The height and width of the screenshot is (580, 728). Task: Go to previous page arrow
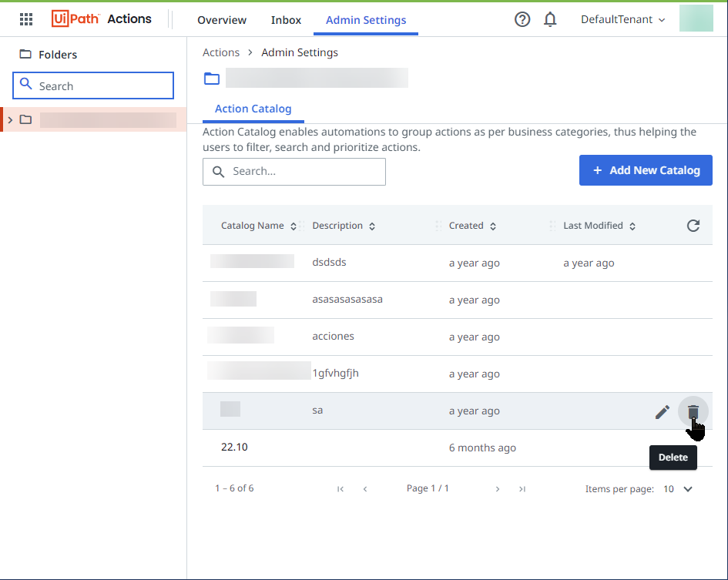pyautogui.click(x=365, y=489)
